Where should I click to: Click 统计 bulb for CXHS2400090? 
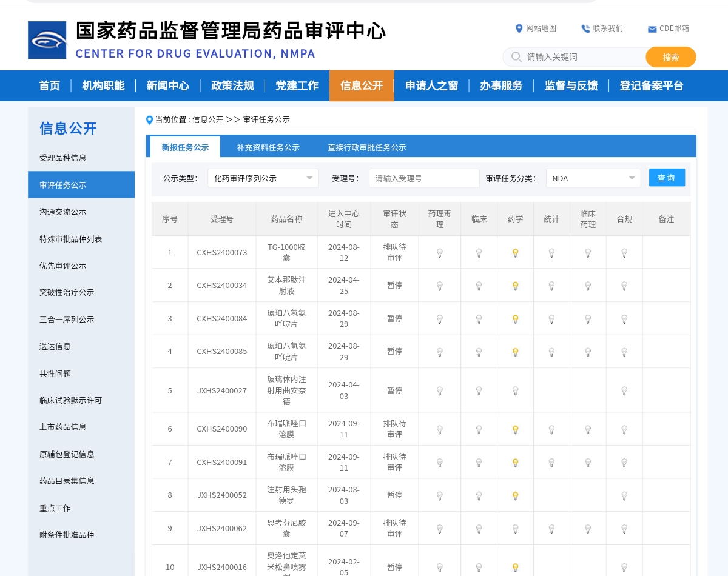click(x=551, y=429)
